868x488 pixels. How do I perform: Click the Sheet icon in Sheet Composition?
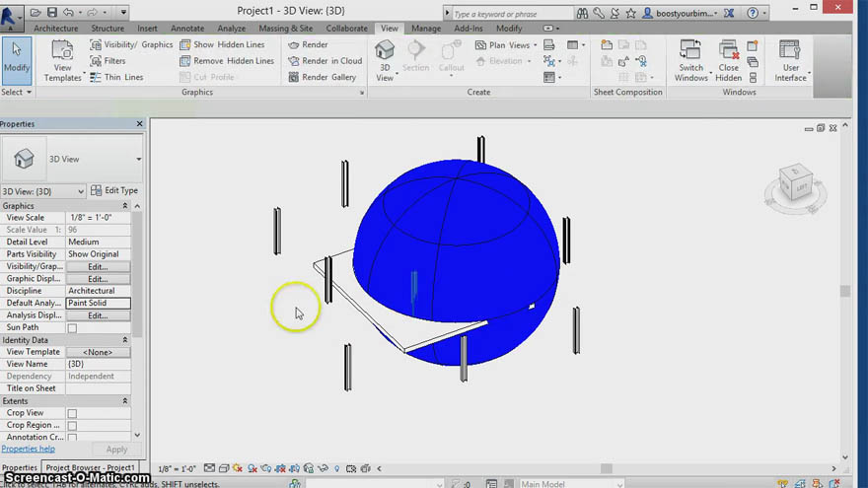pyautogui.click(x=607, y=44)
